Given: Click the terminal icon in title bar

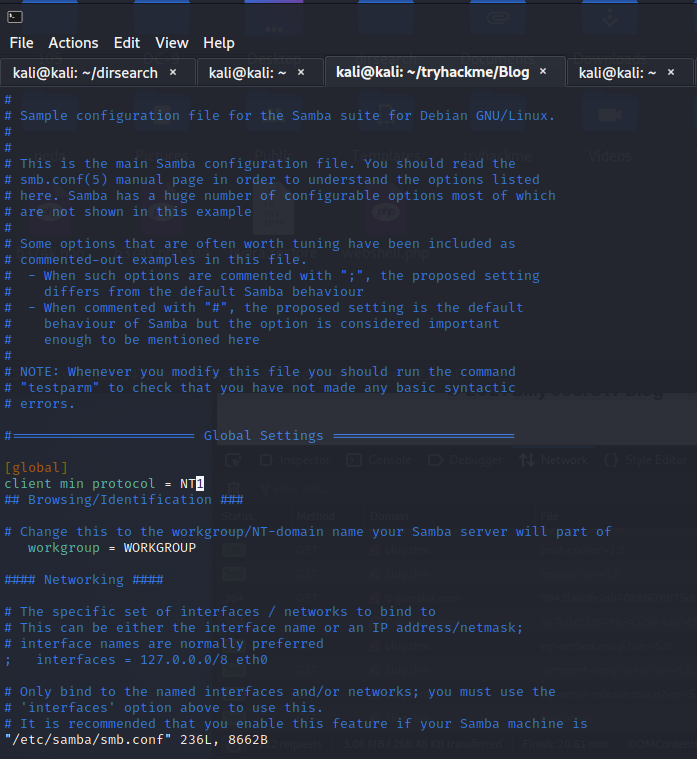Looking at the screenshot, I should point(15,17).
